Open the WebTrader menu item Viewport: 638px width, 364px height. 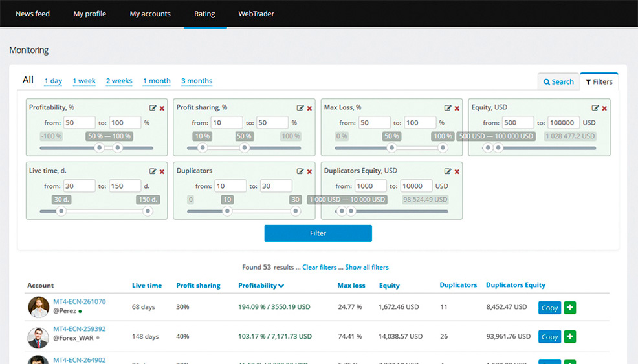(256, 14)
